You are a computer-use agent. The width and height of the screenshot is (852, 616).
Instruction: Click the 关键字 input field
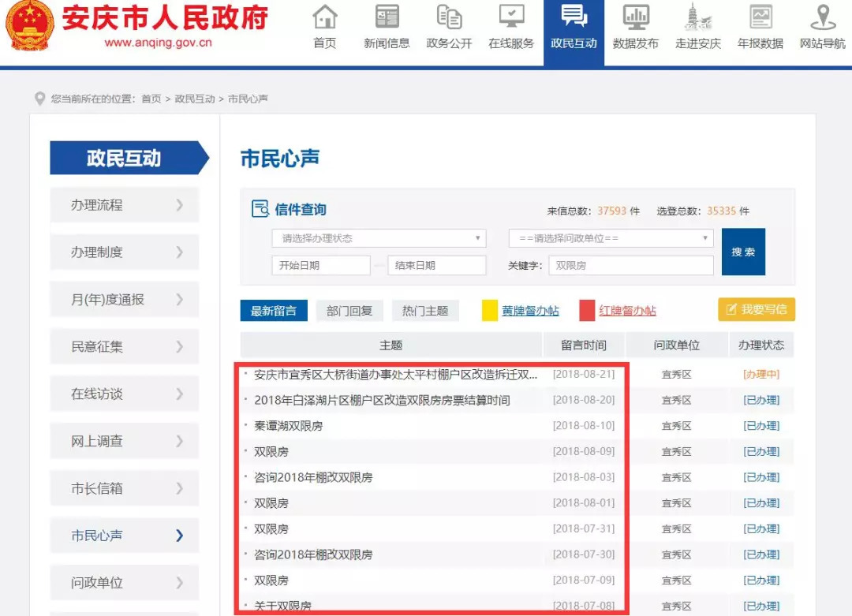(x=630, y=266)
